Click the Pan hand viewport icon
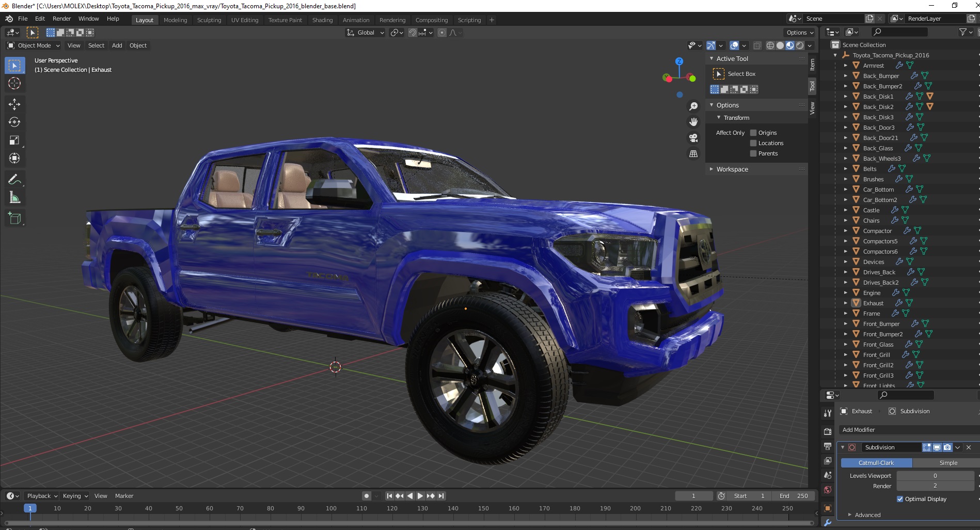Image resolution: width=980 pixels, height=530 pixels. click(693, 122)
